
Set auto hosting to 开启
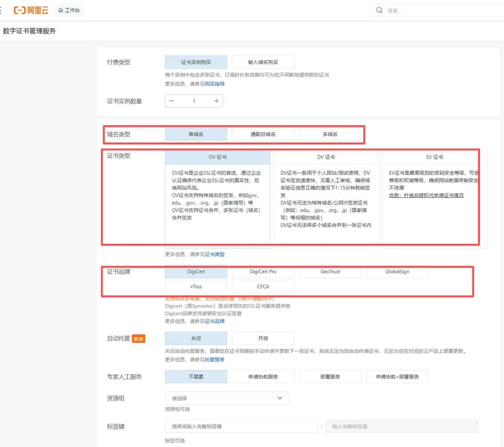pyautogui.click(x=263, y=338)
